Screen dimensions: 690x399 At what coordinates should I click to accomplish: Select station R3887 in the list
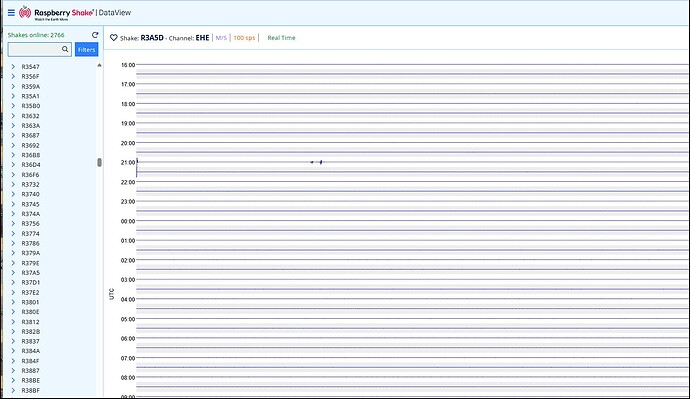(30, 371)
